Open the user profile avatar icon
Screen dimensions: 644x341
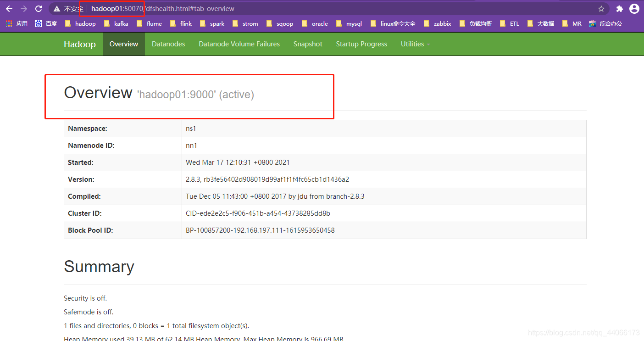(x=634, y=9)
